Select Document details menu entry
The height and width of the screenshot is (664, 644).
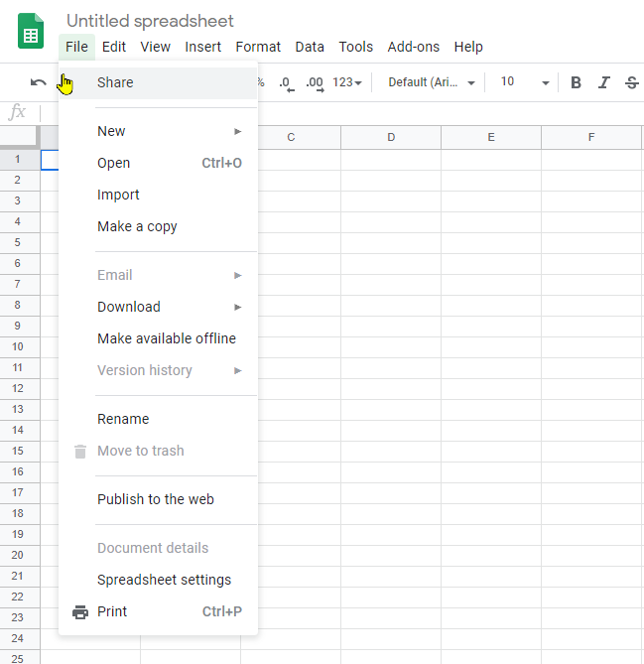pyautogui.click(x=158, y=549)
